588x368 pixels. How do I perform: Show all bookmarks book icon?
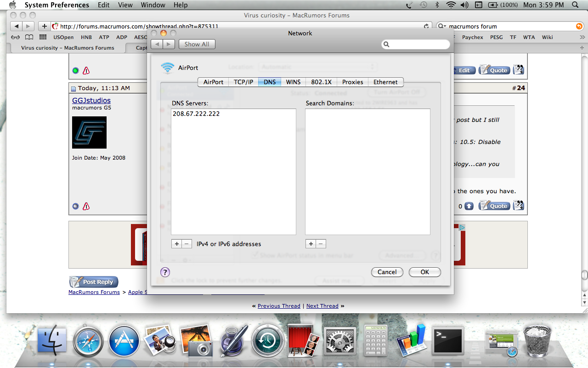pos(29,37)
